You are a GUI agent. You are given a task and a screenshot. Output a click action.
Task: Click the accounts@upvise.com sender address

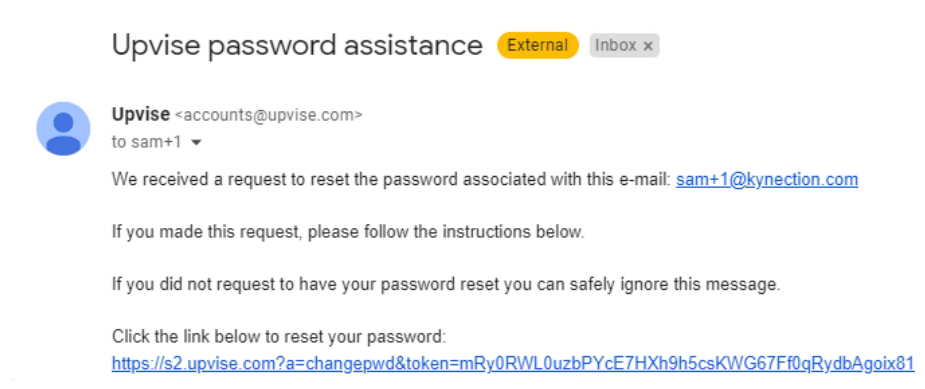[268, 115]
